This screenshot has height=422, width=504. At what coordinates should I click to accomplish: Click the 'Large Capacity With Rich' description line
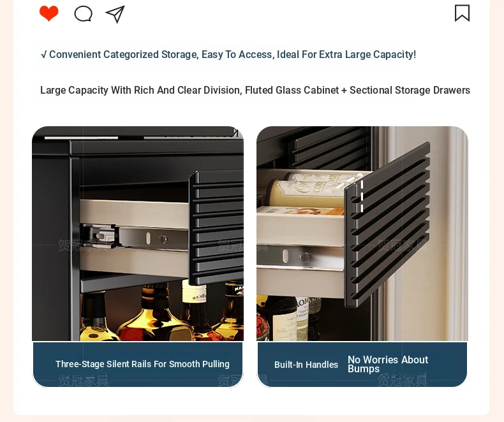[x=255, y=91]
